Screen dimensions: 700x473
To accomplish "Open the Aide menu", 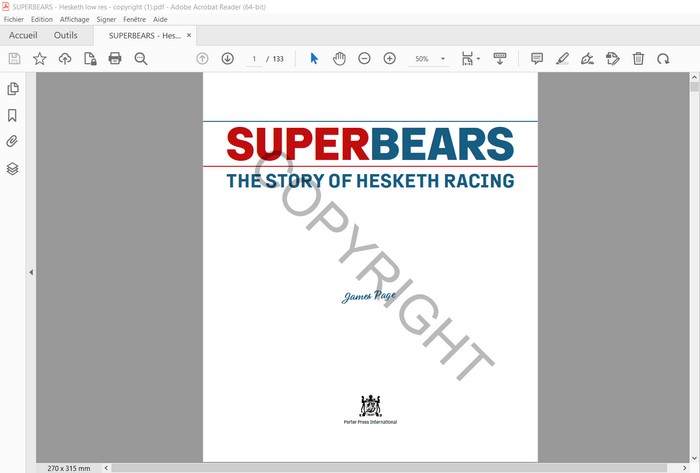I will (x=160, y=20).
